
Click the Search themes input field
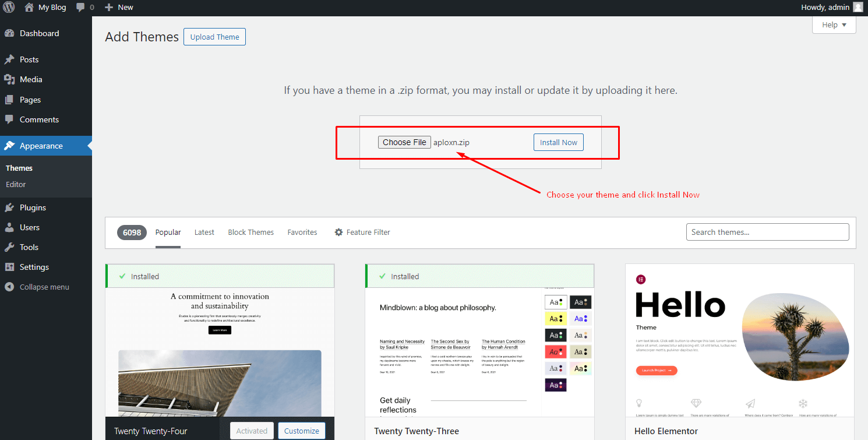pos(767,232)
